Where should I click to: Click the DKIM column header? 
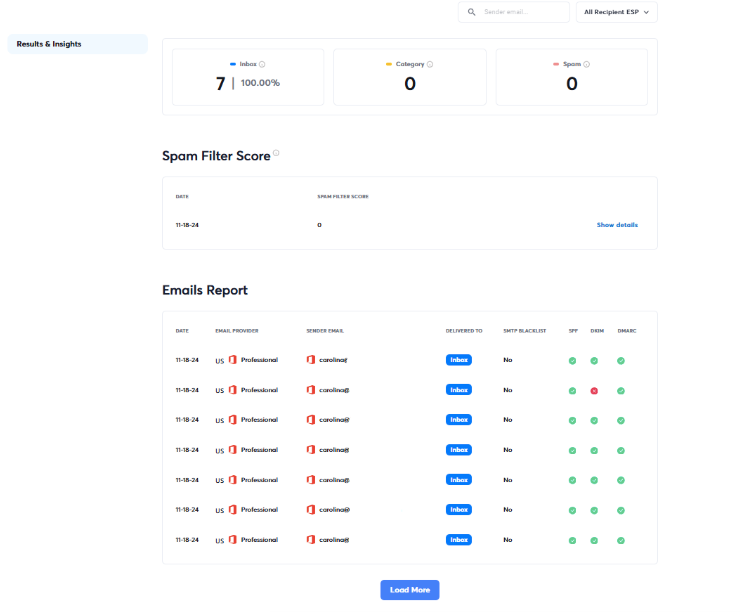pyautogui.click(x=597, y=331)
